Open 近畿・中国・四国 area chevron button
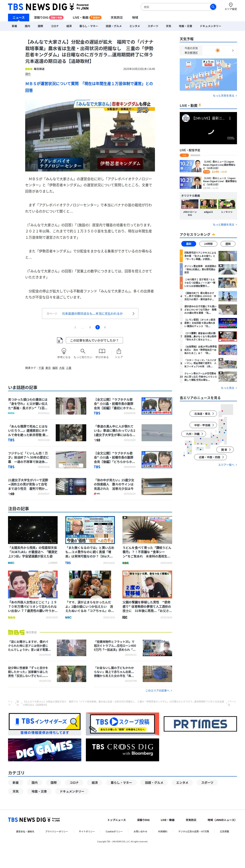This screenshot has width=245, height=868. coord(211,457)
